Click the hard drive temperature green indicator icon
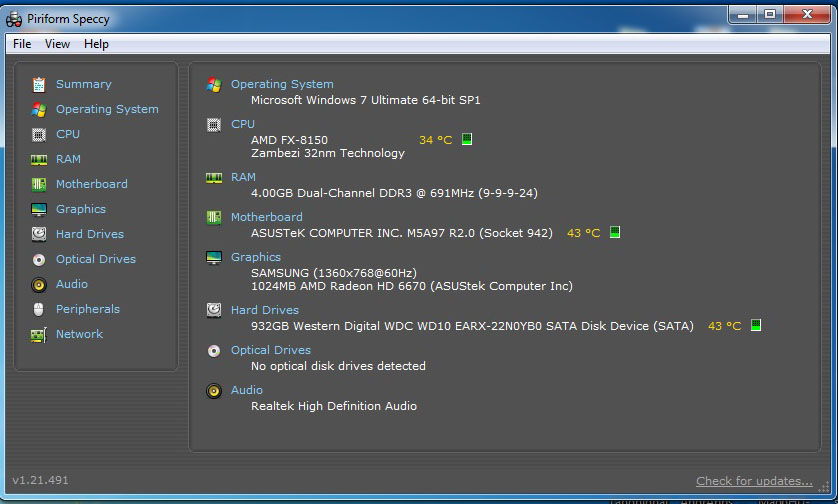838x504 pixels. click(x=756, y=325)
